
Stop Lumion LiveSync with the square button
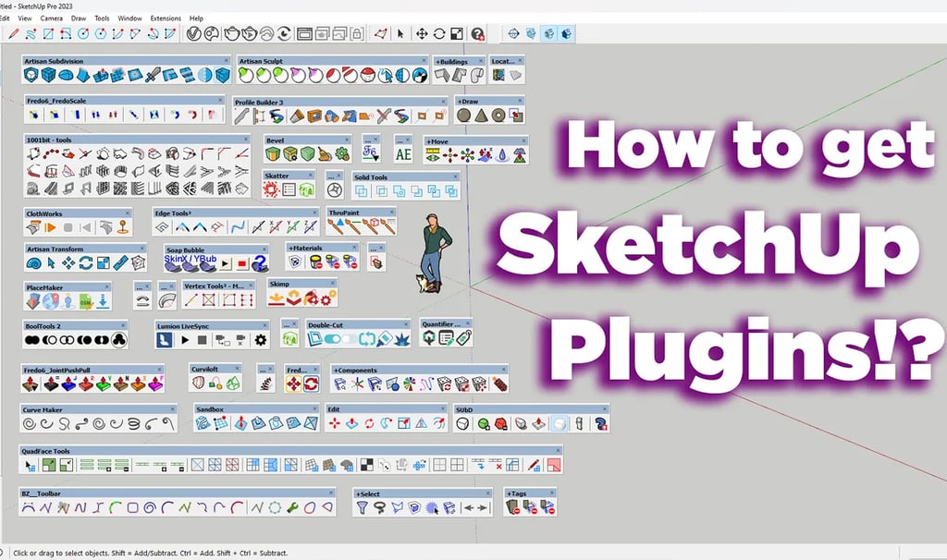pos(203,340)
